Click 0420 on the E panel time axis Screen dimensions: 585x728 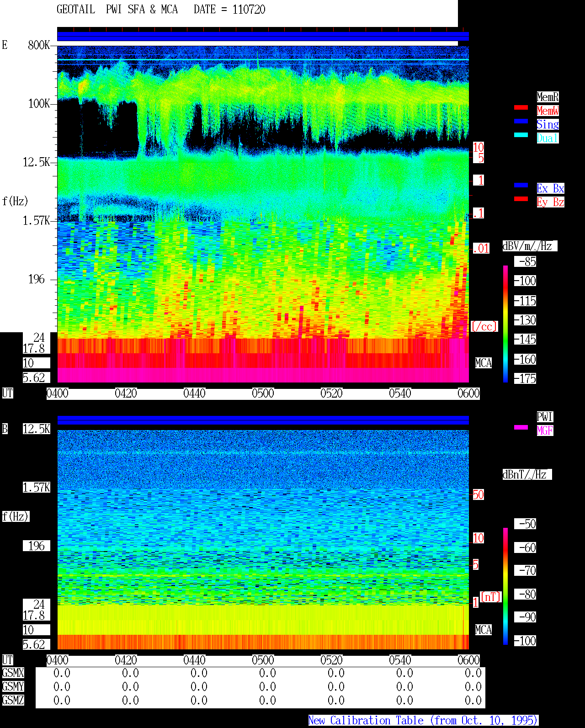(126, 393)
